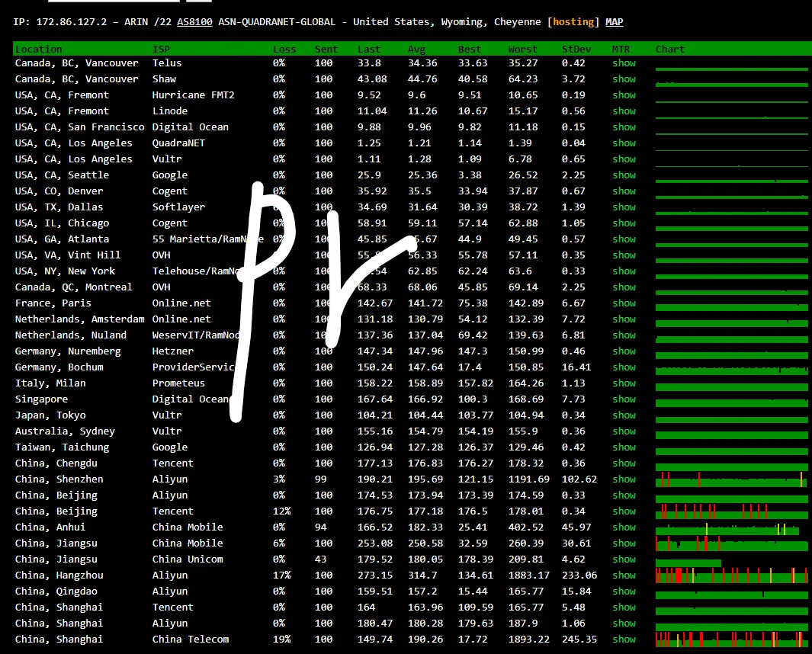Click the Chart column header
Viewport: 812px width, 654px height.
669,50
